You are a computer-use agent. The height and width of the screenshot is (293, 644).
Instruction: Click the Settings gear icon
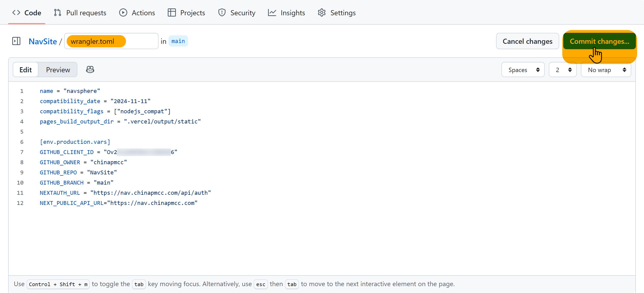(322, 13)
